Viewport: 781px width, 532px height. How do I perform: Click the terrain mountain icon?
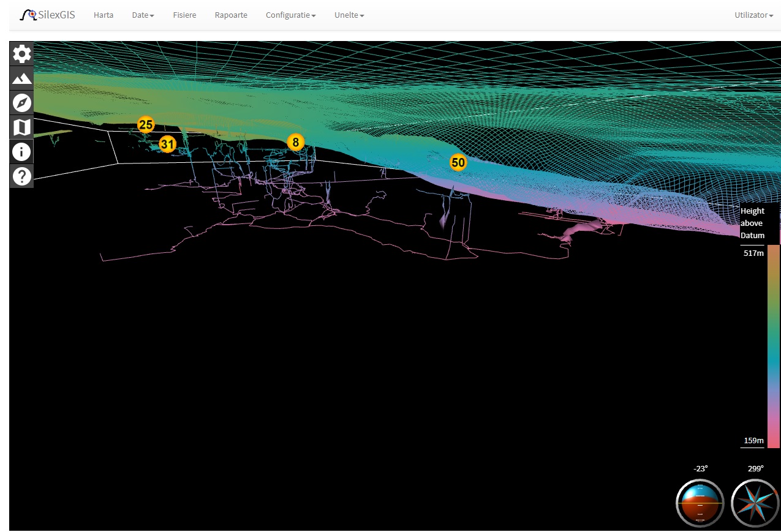[x=22, y=78]
